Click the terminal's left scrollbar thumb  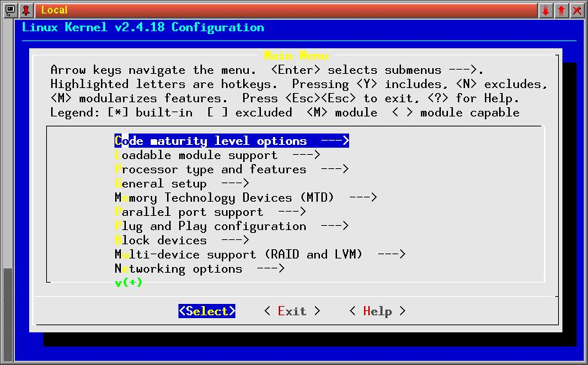[x=8, y=315]
